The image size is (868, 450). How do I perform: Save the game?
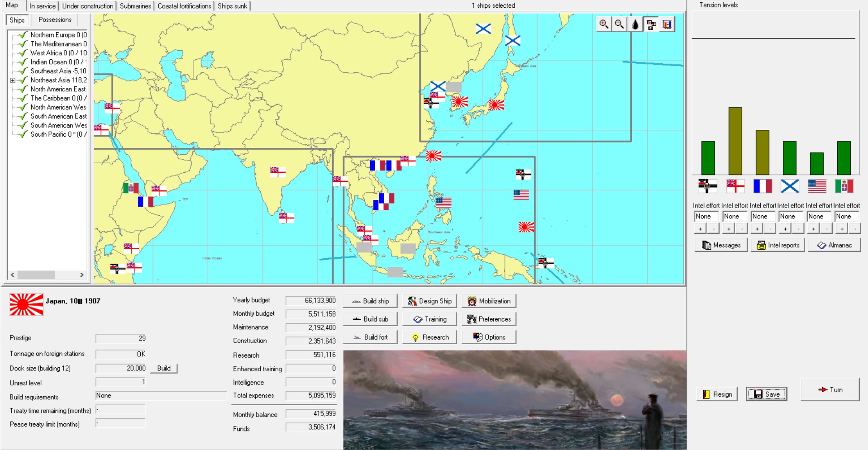tap(767, 394)
